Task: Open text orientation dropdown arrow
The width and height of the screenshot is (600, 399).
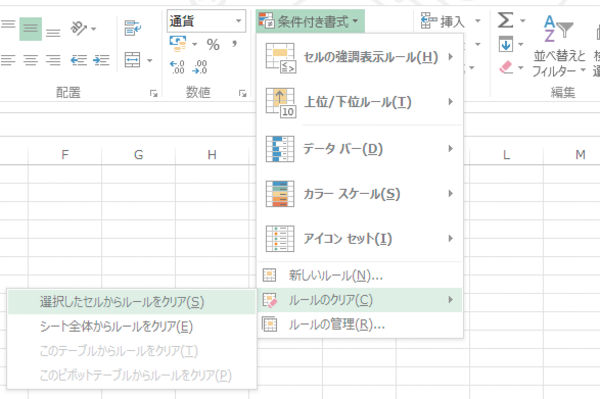Action: [94, 29]
